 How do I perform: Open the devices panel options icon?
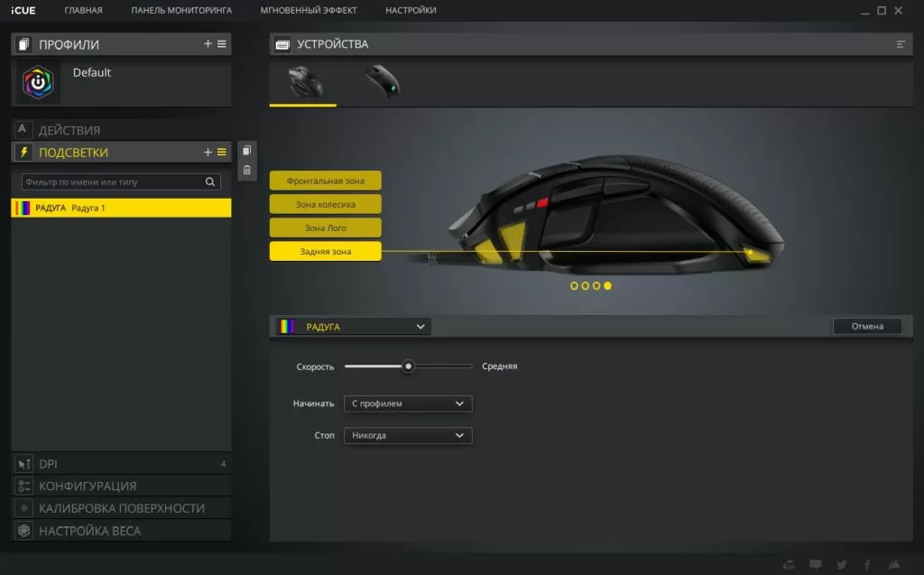tap(901, 44)
